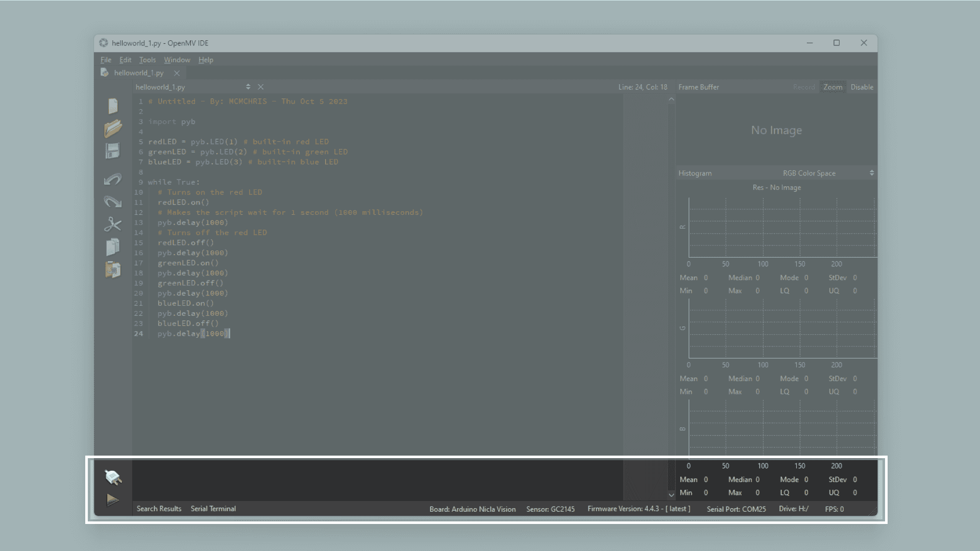Open the RGB Color Space dropdown
This screenshot has width=980, height=551.
coord(828,173)
